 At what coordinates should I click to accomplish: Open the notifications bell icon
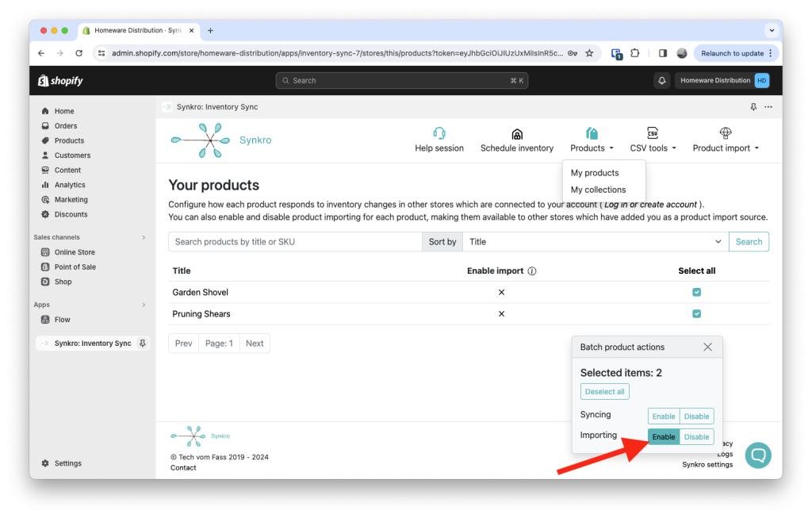(662, 80)
